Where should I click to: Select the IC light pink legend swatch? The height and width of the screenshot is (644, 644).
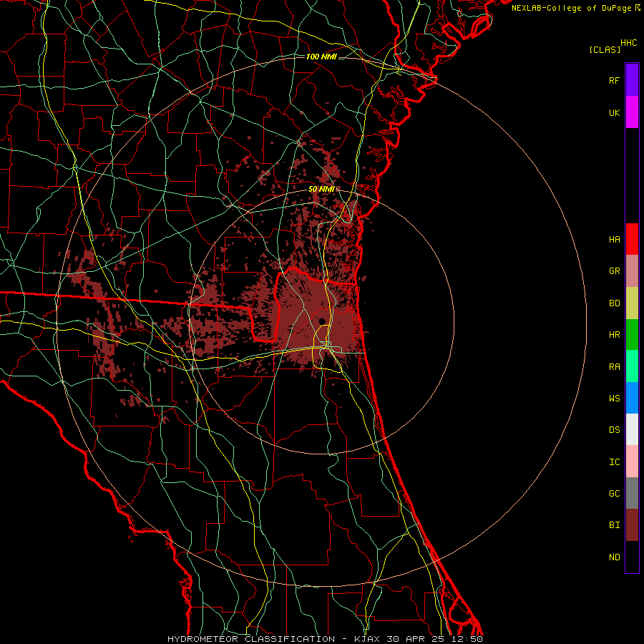[x=632, y=462]
